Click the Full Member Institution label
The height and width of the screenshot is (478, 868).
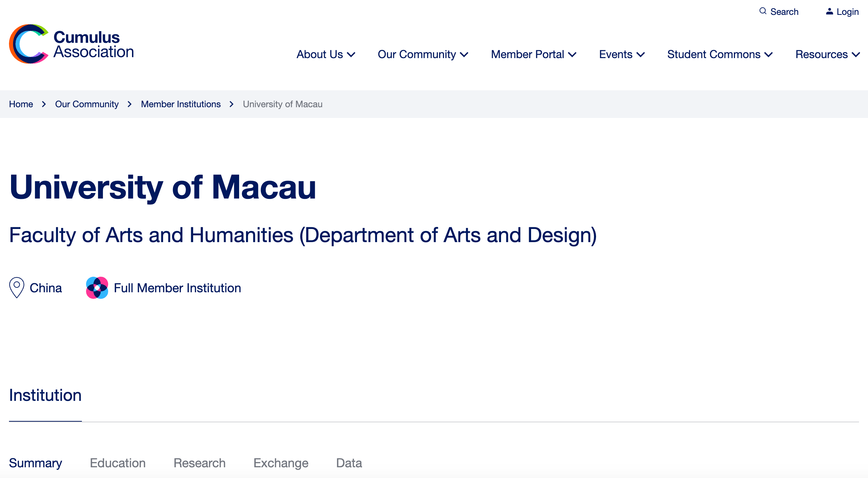(177, 288)
